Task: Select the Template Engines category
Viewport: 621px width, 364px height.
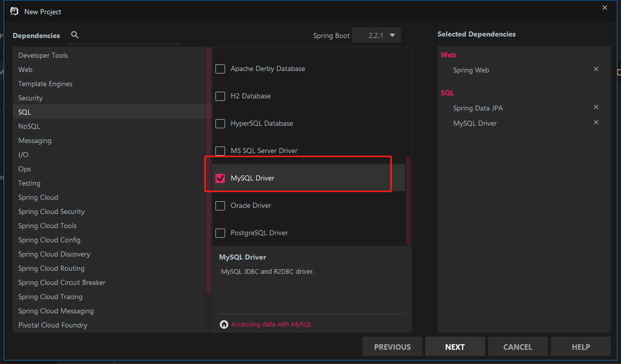Action: [x=45, y=84]
